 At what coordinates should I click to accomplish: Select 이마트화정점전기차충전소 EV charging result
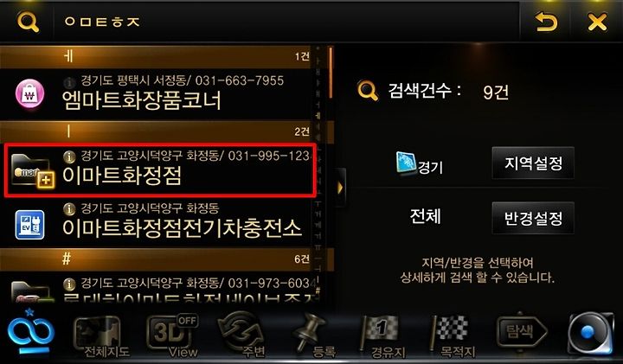click(159, 223)
